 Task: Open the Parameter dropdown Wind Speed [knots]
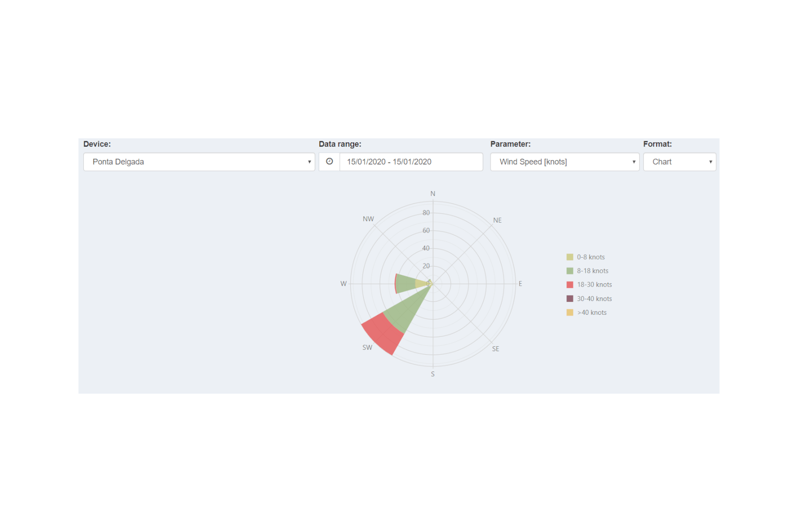(x=565, y=162)
